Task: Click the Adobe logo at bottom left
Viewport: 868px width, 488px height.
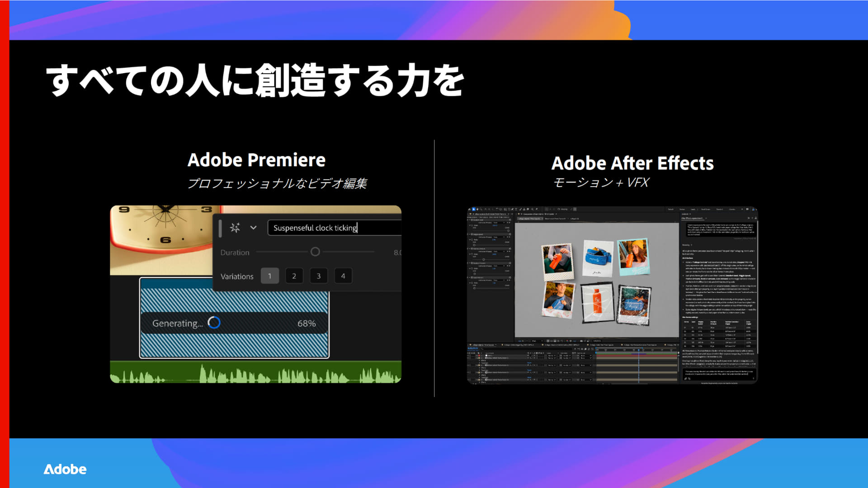Action: pos(65,469)
